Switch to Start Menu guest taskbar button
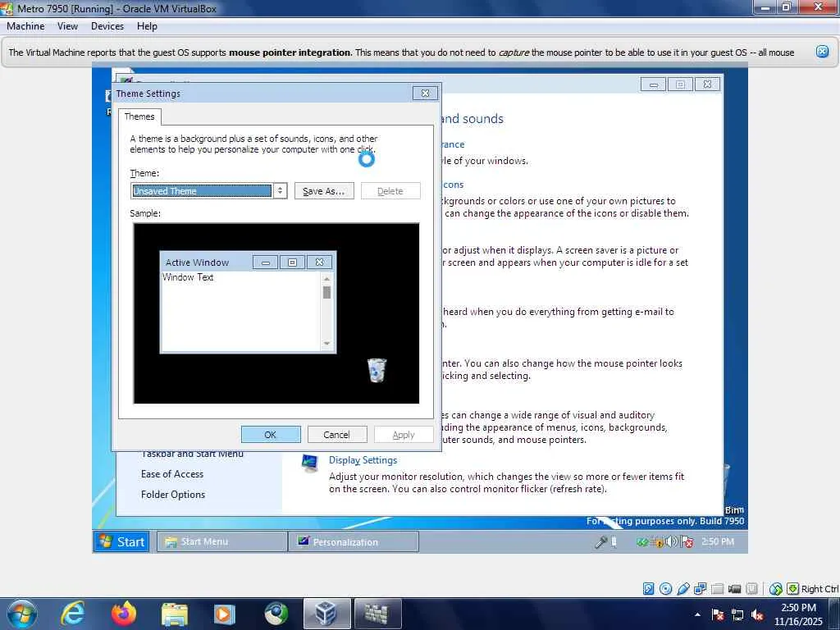The height and width of the screenshot is (630, 840). [x=221, y=541]
